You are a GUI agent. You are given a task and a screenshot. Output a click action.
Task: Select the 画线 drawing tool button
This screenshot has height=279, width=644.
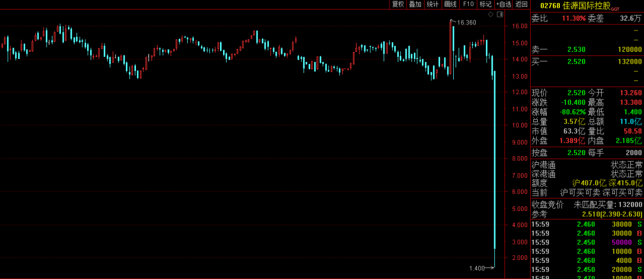(451, 5)
